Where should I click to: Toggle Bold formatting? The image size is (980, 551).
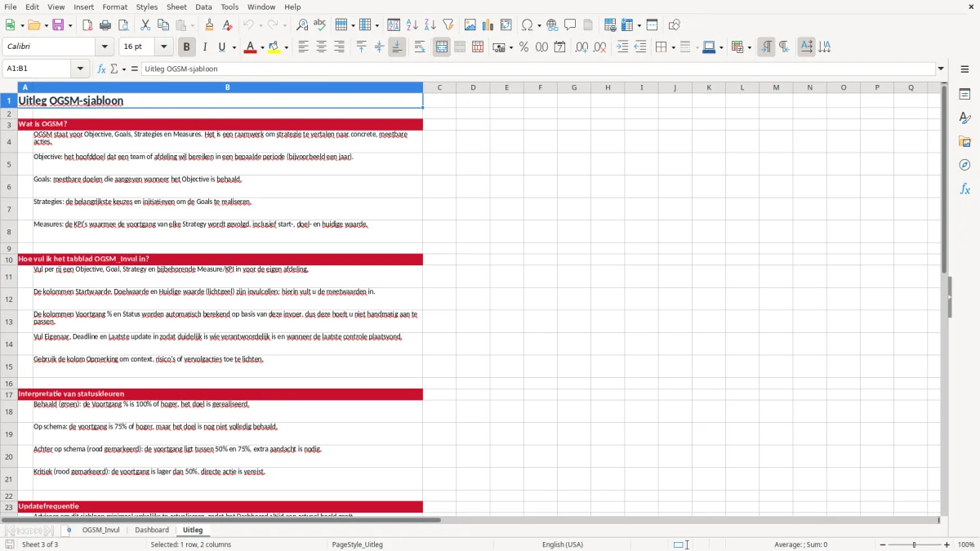pyautogui.click(x=187, y=47)
